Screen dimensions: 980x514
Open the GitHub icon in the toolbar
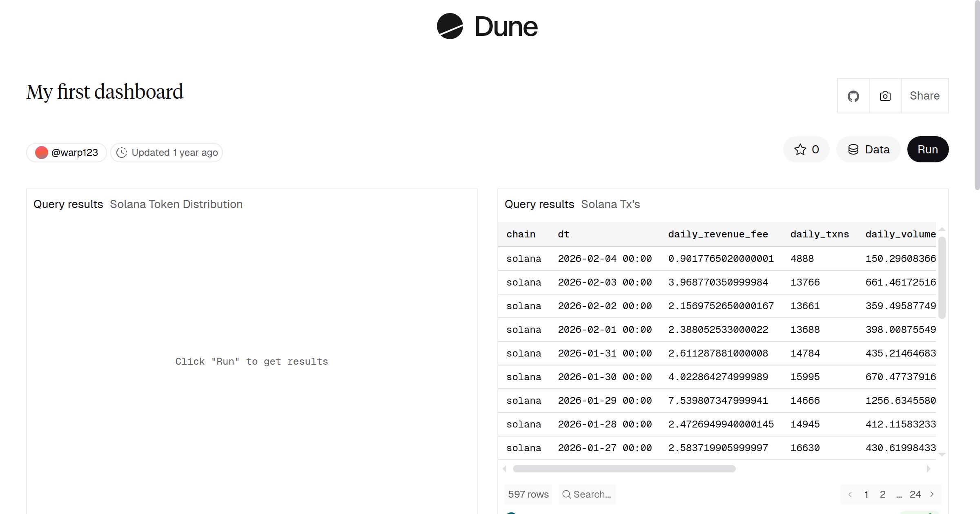tap(853, 95)
